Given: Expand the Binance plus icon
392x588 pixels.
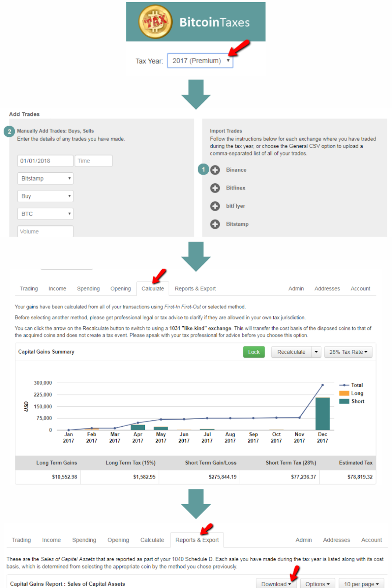Looking at the screenshot, I should click(215, 170).
